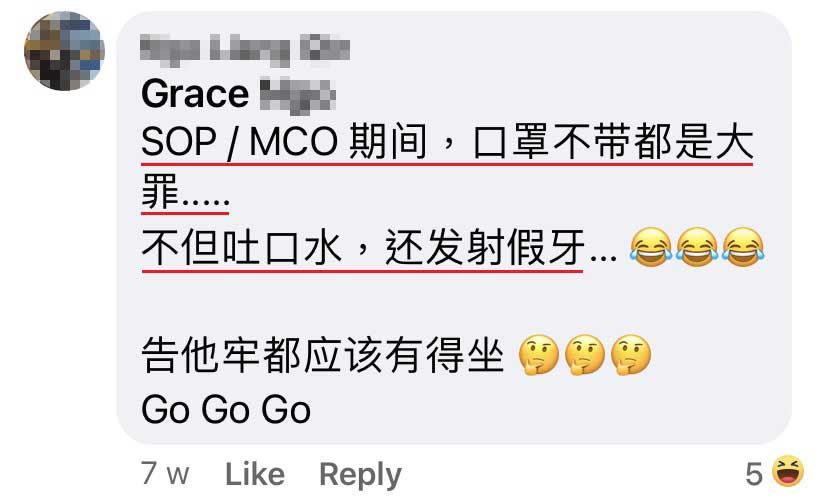Open the commenter's pixelated profile picture

tap(64, 51)
